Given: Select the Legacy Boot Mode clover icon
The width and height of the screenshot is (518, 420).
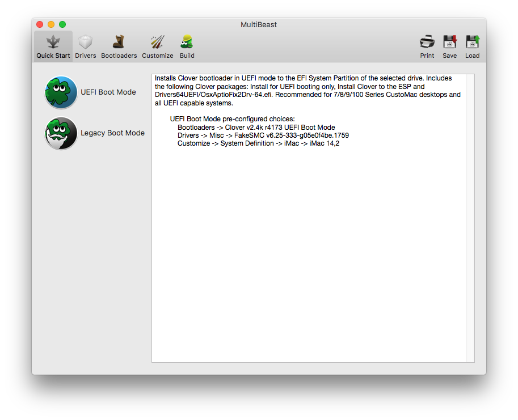Looking at the screenshot, I should [x=61, y=133].
